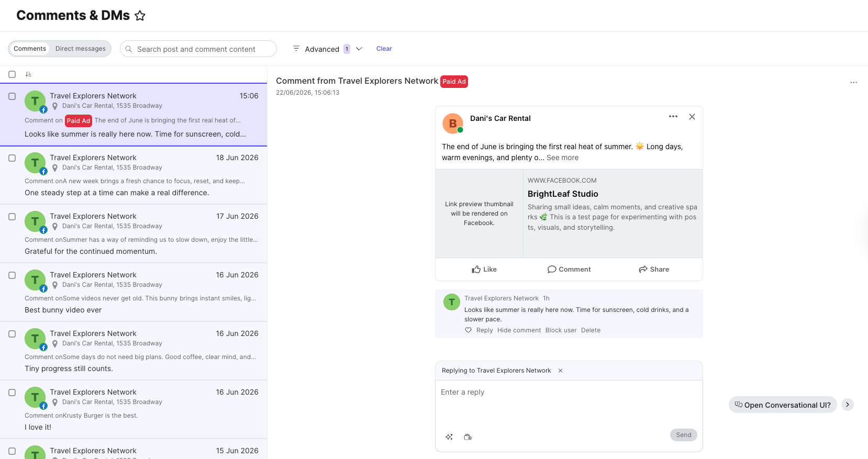Click the Like thumbs-up icon on post
Screen dimensions: 868x459
476,270
